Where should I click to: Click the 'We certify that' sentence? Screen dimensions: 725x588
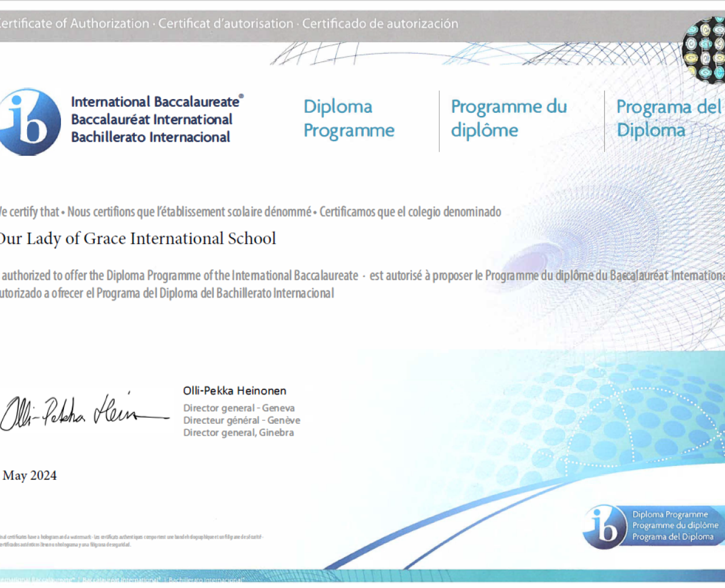pos(30,213)
